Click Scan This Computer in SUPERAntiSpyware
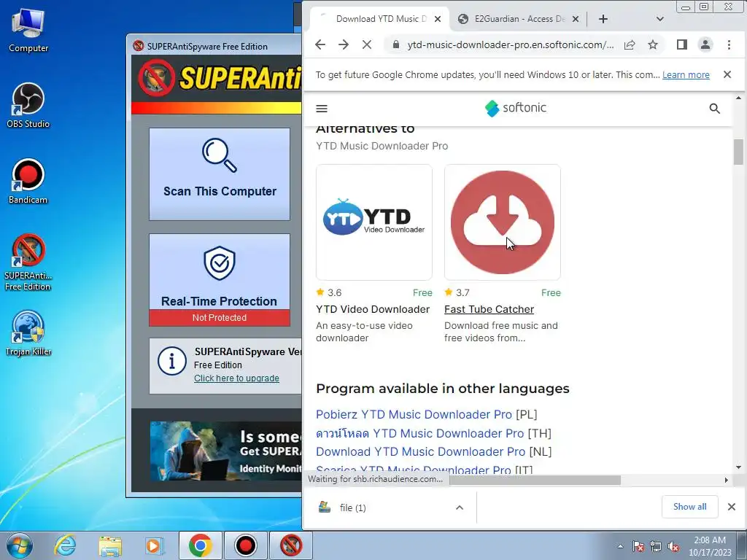This screenshot has width=747, height=560. point(219,174)
